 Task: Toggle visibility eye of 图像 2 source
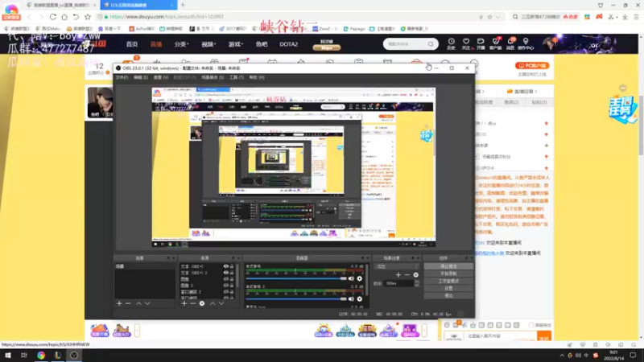click(x=225, y=286)
